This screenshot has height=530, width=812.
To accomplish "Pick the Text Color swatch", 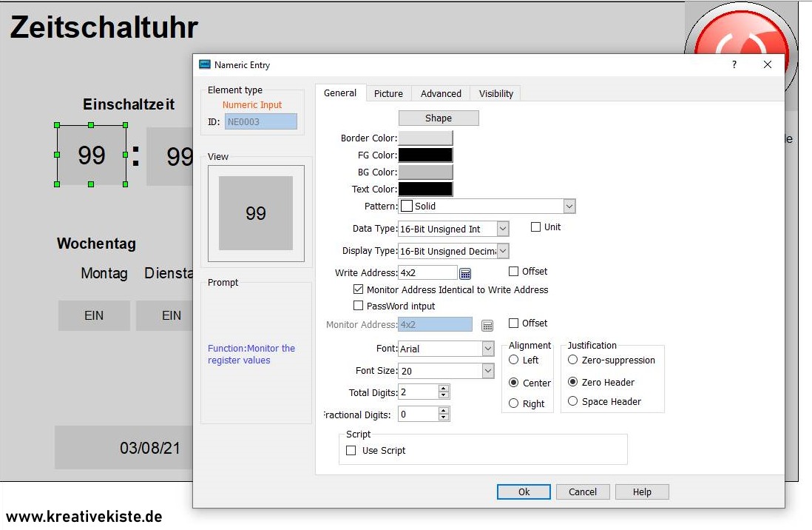I will click(425, 189).
